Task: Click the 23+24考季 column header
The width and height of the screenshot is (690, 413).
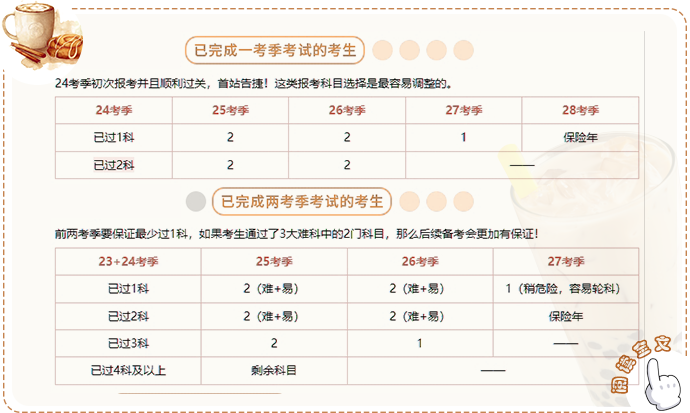Action: click(x=128, y=261)
